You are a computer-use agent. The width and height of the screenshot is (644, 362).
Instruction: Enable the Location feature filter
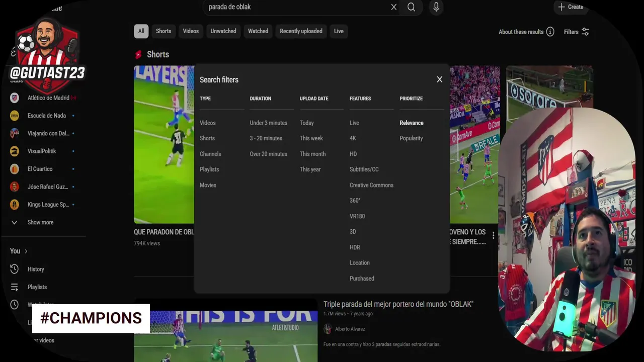360,263
